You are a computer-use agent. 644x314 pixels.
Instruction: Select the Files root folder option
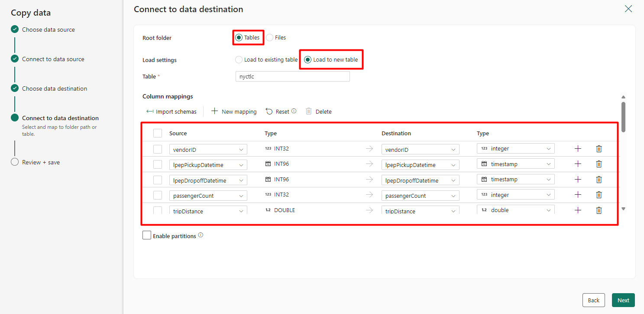click(x=270, y=38)
